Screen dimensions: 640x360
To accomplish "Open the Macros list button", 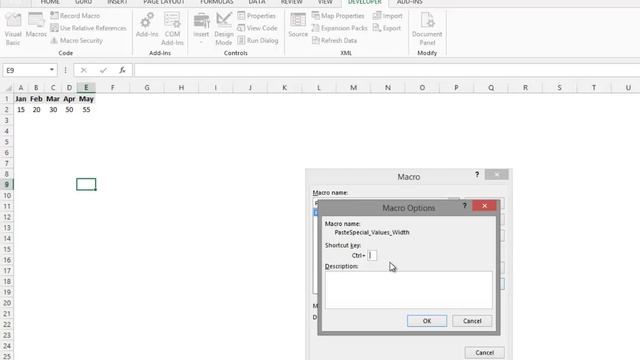I will point(36,25).
